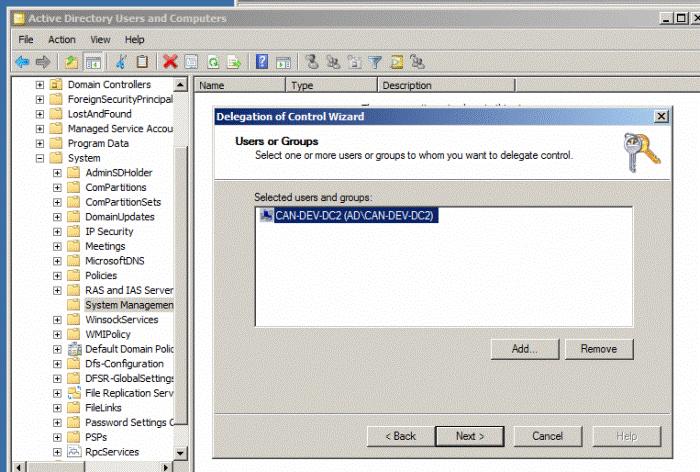Expand the MicrosoftDNS node
The image size is (700, 472).
coord(57,261)
